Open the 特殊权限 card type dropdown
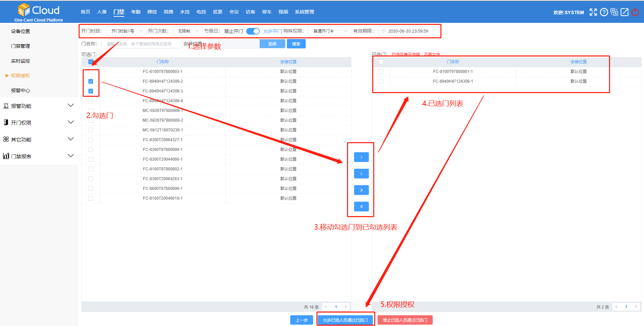The height and width of the screenshot is (326, 644). click(x=330, y=31)
